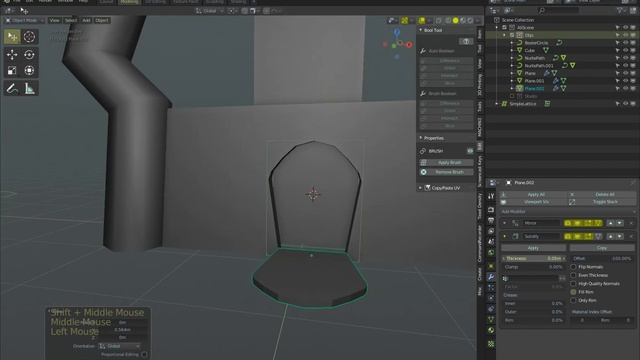Select the Select Box tool
Screen dimensions: 640x360
pos(12,37)
